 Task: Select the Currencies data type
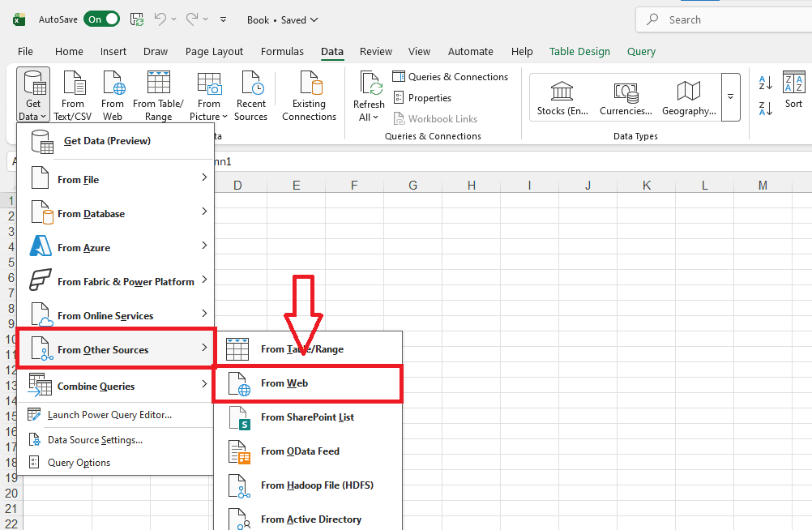tap(626, 97)
